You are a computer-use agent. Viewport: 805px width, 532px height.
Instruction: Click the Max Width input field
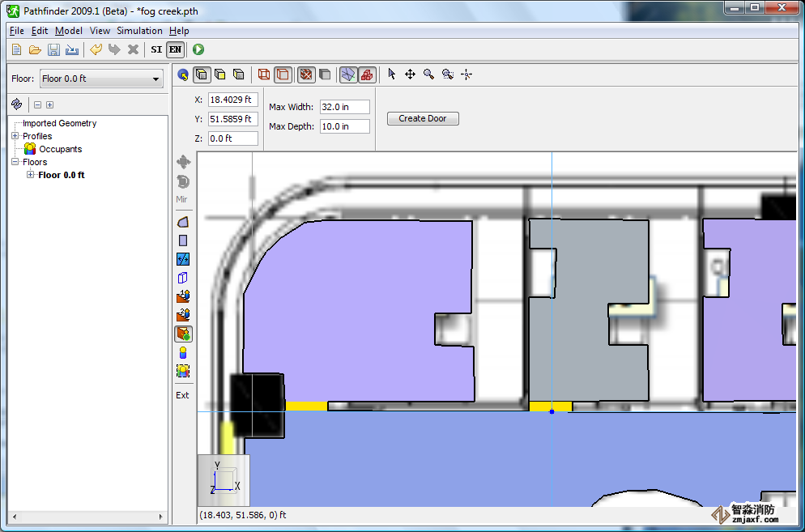[x=344, y=107]
